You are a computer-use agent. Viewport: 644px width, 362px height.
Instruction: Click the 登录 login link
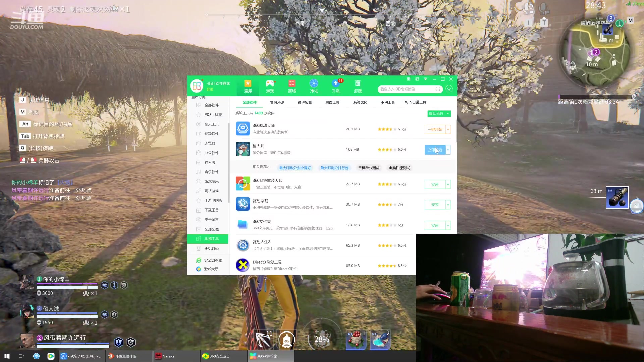(x=210, y=89)
